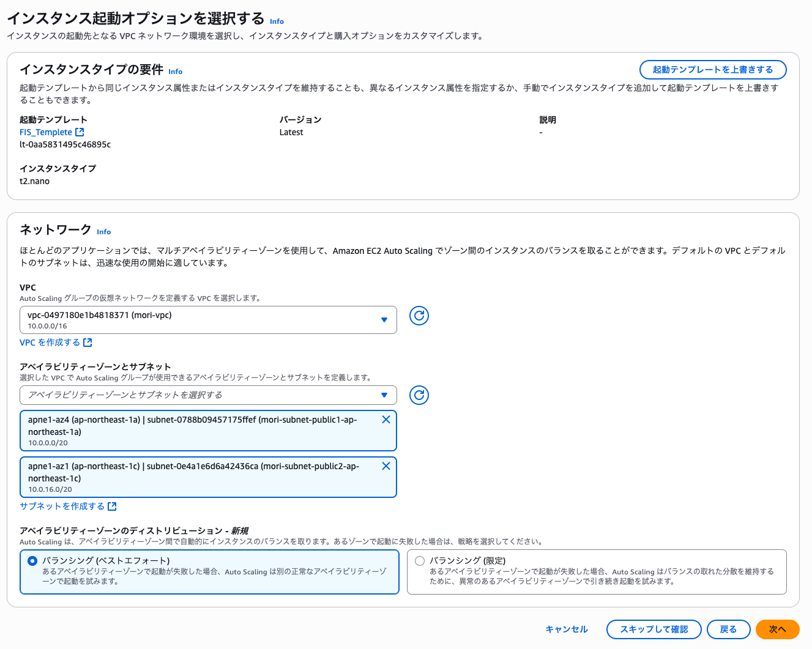The height and width of the screenshot is (649, 812).
Task: Click the キャンセル button
Action: (x=567, y=629)
